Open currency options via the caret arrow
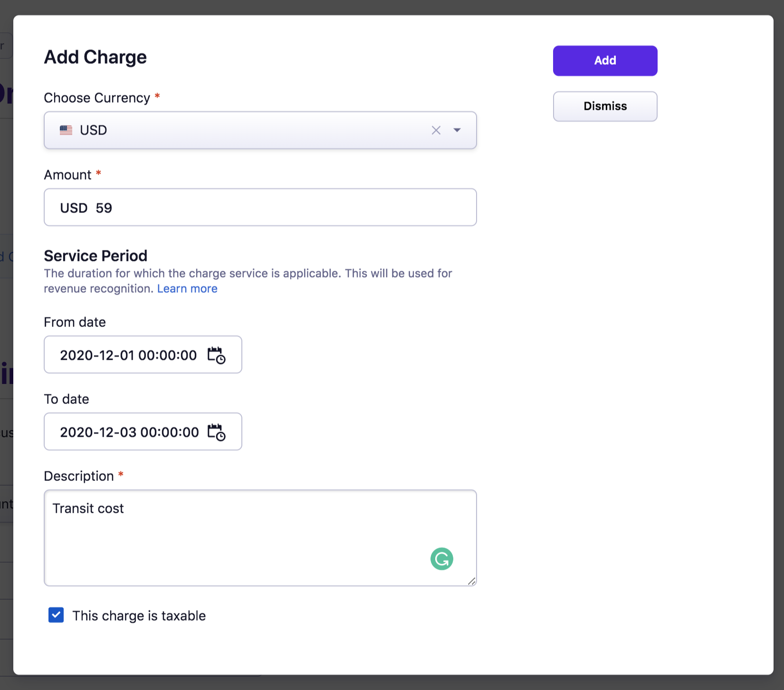The height and width of the screenshot is (690, 784). tap(457, 130)
